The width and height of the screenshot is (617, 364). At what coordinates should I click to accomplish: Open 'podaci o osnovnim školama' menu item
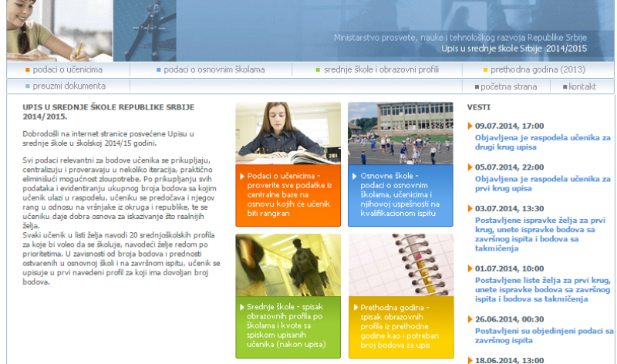click(x=214, y=69)
